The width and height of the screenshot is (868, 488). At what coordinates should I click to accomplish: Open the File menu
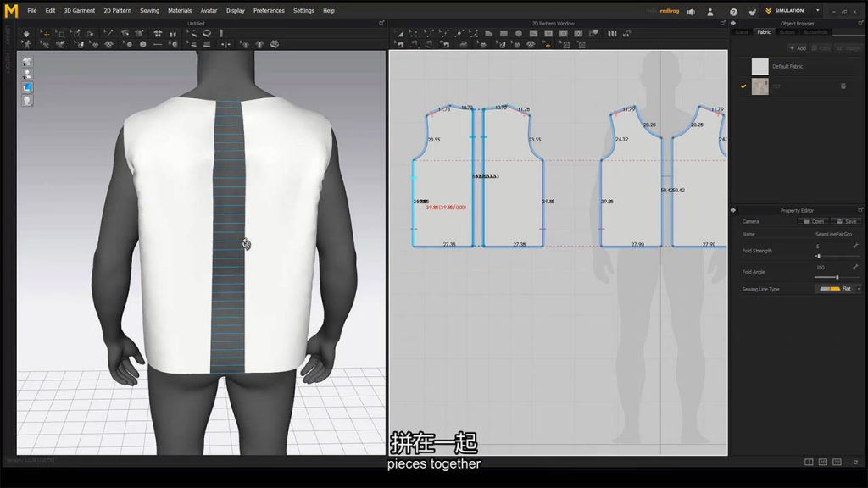click(x=32, y=10)
